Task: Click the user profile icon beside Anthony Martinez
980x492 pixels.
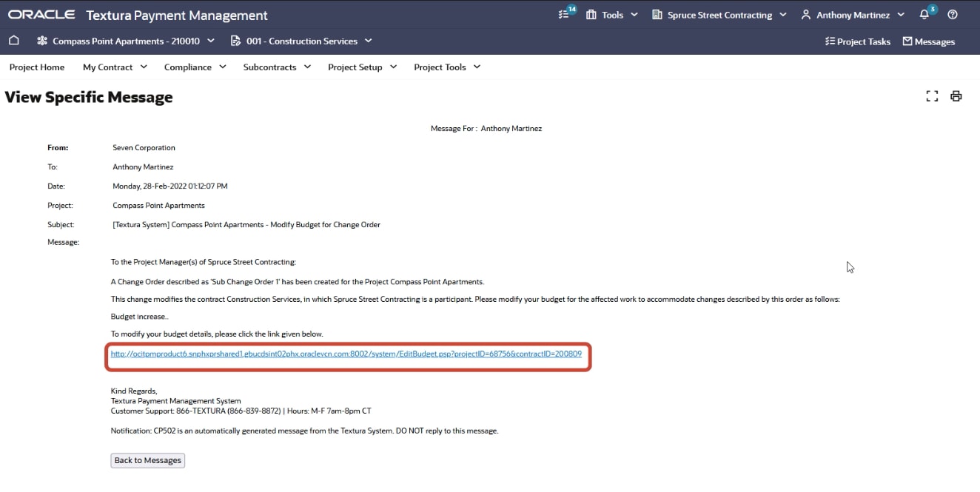Action: click(806, 15)
